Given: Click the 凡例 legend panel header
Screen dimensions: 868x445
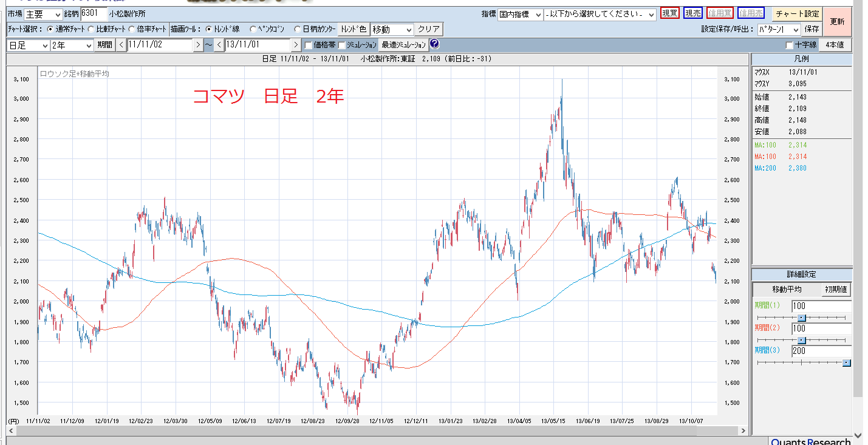Looking at the screenshot, I should 802,59.
